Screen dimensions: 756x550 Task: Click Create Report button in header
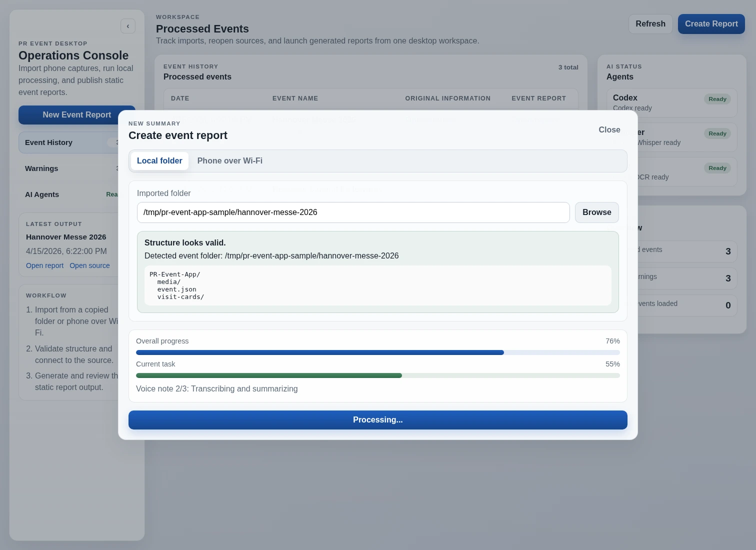(711, 24)
